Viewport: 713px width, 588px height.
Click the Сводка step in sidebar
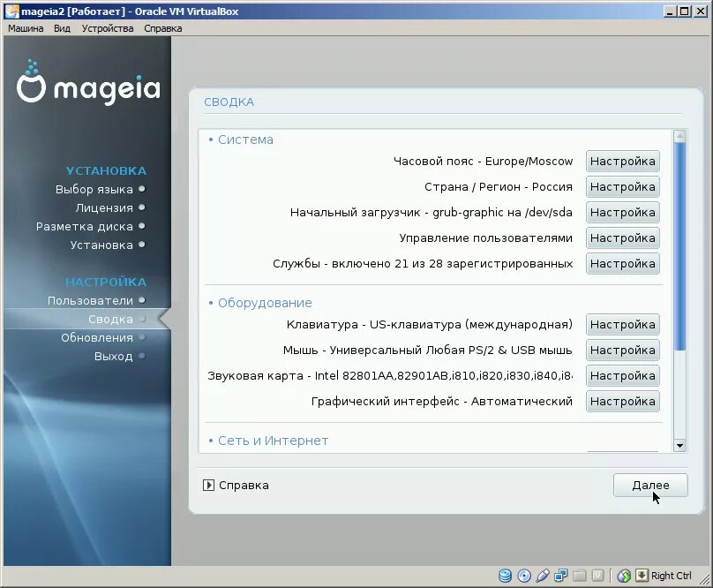tap(110, 320)
